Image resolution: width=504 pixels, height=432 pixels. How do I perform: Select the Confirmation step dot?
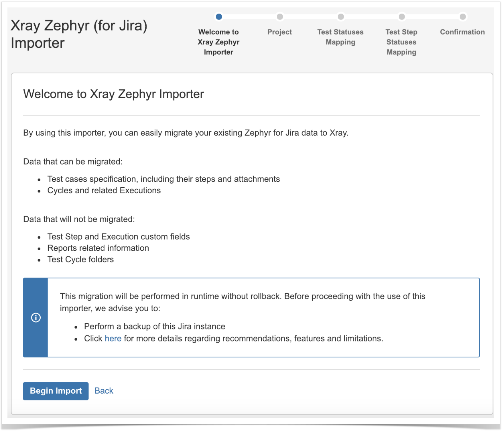click(x=463, y=17)
